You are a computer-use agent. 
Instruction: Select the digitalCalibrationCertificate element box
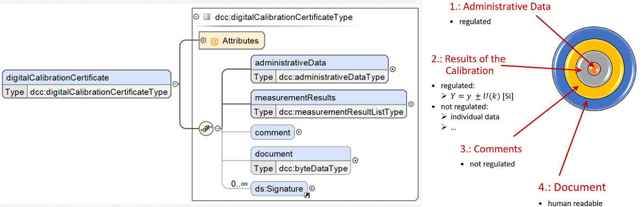(87, 84)
